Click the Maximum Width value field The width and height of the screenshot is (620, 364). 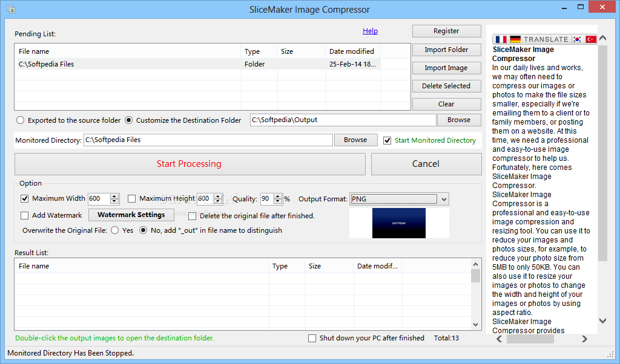tap(99, 198)
